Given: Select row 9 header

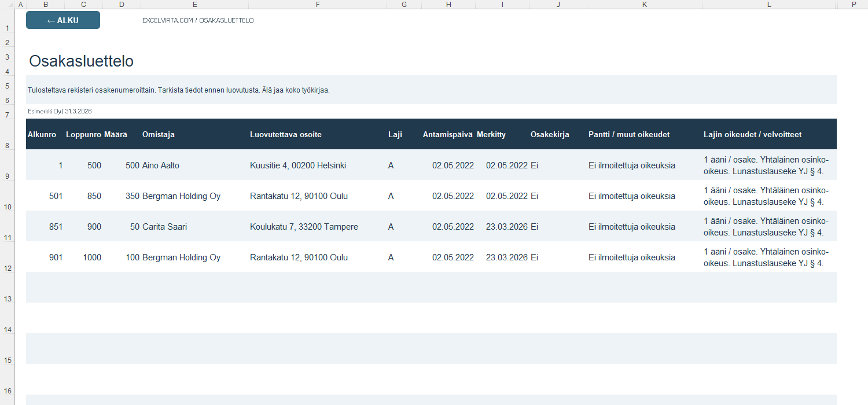Looking at the screenshot, I should click(x=7, y=165).
